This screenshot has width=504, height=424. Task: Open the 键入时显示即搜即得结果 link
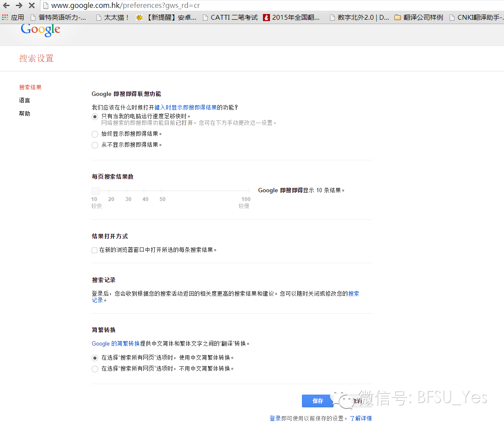click(185, 108)
